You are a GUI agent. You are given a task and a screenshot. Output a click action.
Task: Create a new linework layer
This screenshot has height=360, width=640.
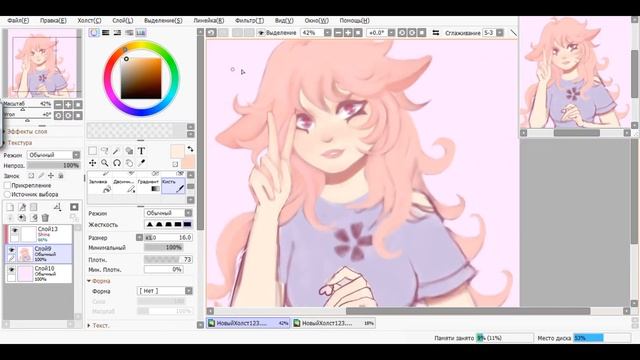pyautogui.click(x=22, y=207)
